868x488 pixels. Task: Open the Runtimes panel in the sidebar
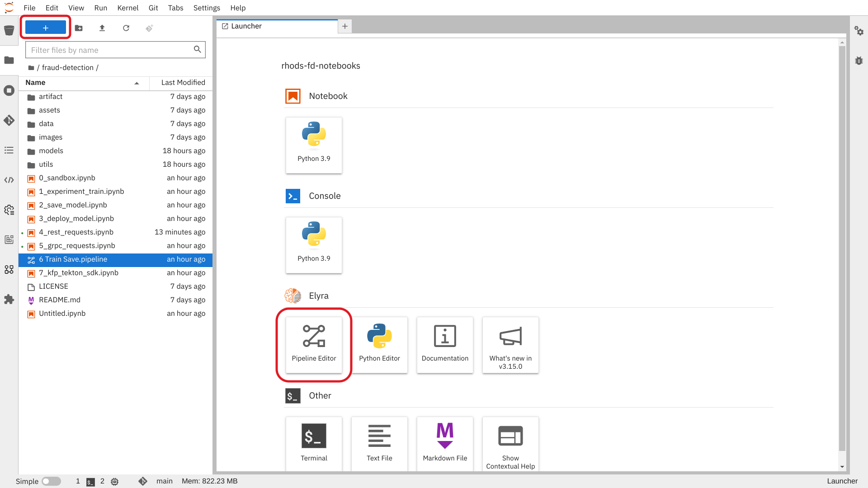(x=9, y=210)
